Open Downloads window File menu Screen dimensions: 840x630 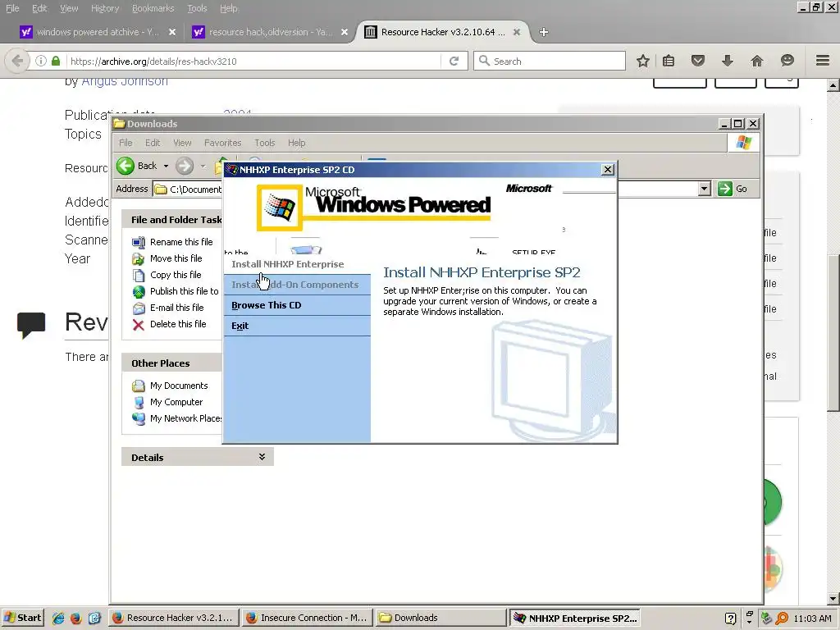click(126, 143)
